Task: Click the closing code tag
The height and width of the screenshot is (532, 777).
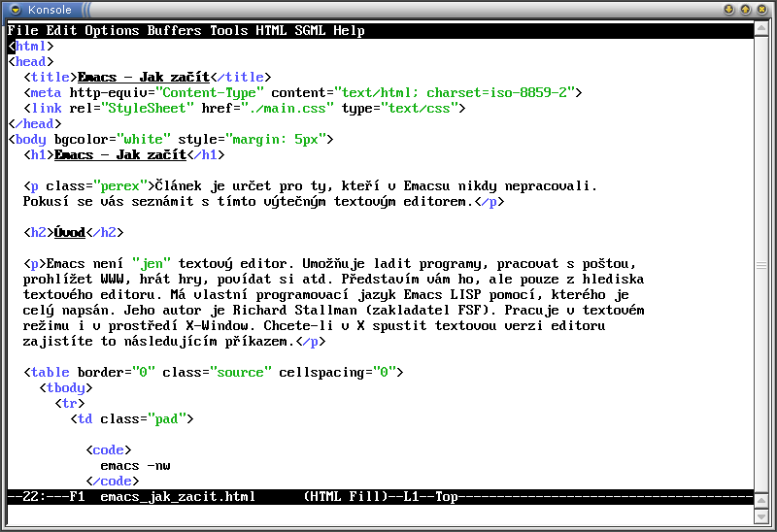Action: (x=112, y=481)
